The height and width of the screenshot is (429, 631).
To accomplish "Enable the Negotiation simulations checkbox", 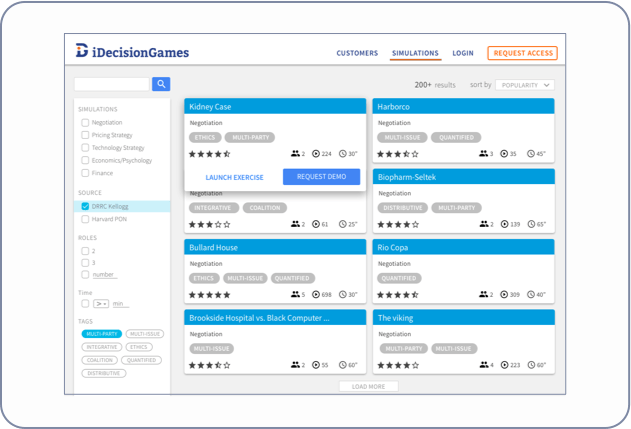I will (86, 123).
